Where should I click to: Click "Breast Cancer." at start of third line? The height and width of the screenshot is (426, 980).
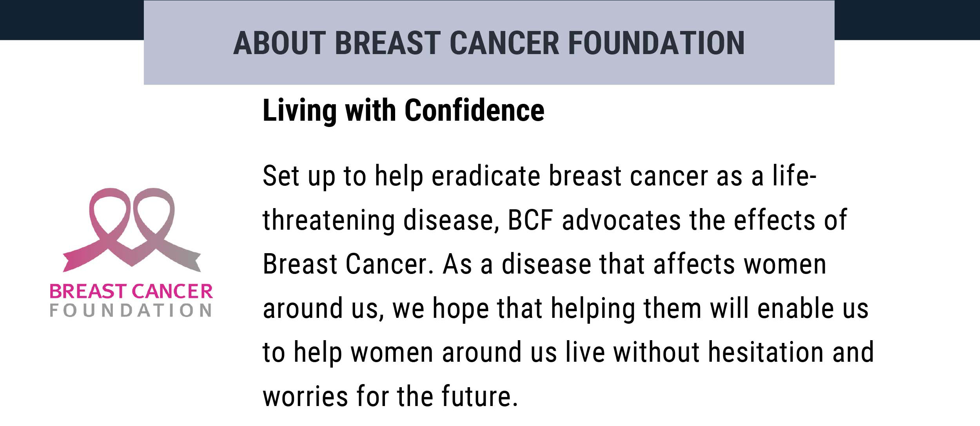pos(348,264)
